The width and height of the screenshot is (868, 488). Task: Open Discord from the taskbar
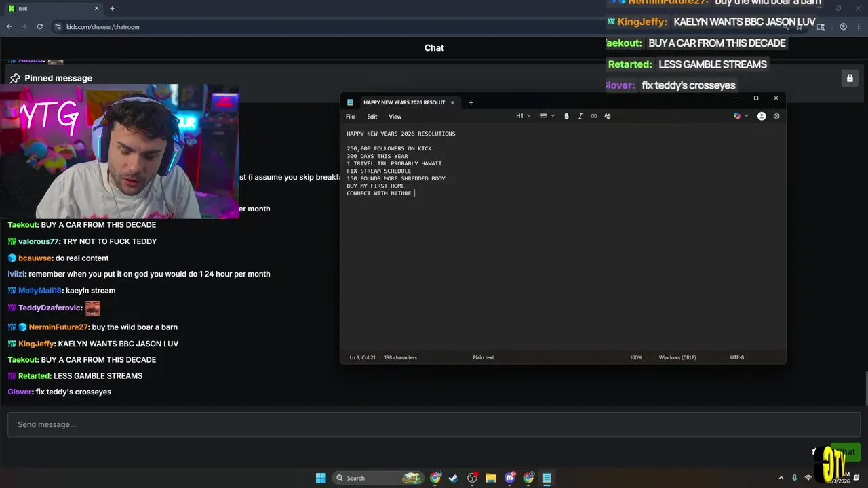pos(510,478)
